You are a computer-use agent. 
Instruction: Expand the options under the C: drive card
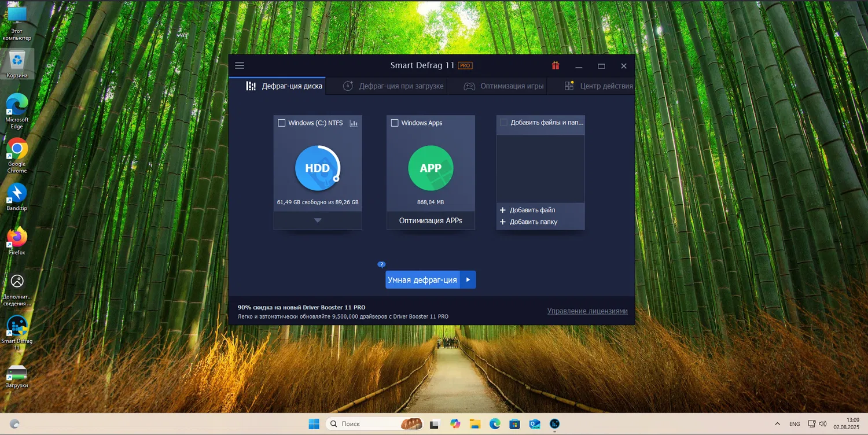[317, 220]
